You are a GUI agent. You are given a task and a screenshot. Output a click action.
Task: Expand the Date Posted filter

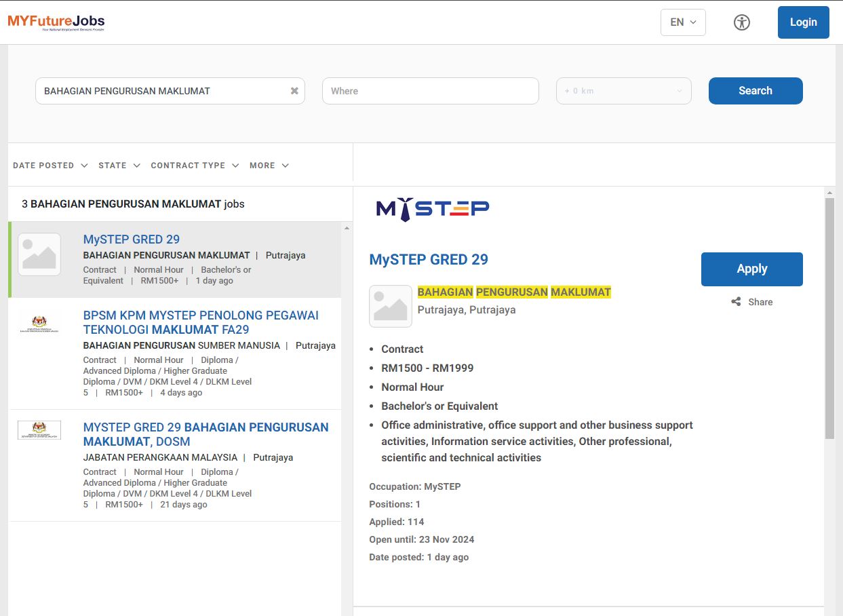[50, 166]
